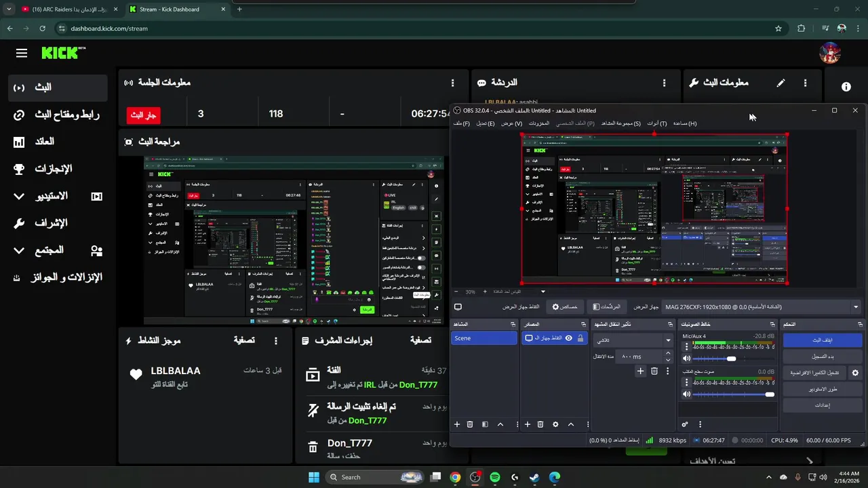The height and width of the screenshot is (488, 868).
Task: Mute desktop audio speaker icon in mixer
Action: pos(686,394)
